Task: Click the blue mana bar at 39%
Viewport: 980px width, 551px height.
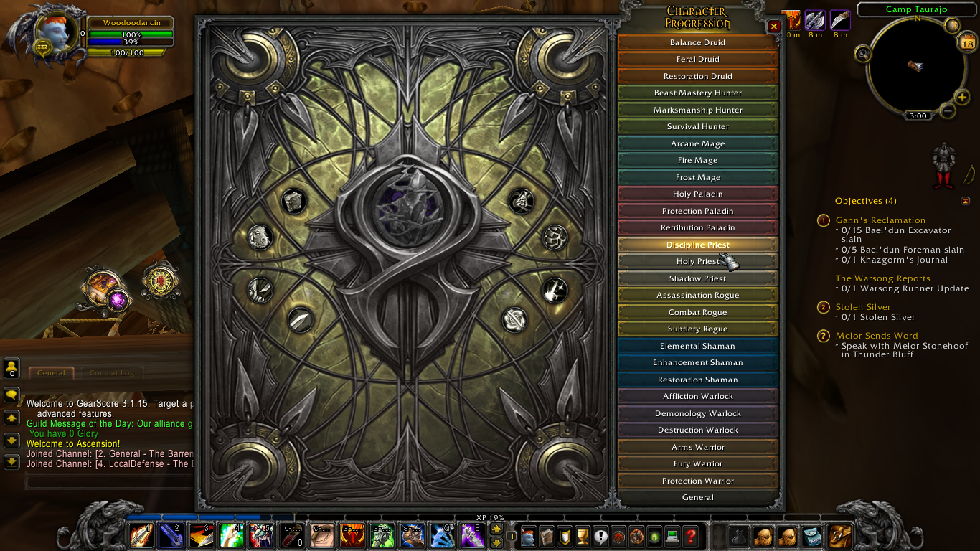Action: (x=131, y=42)
